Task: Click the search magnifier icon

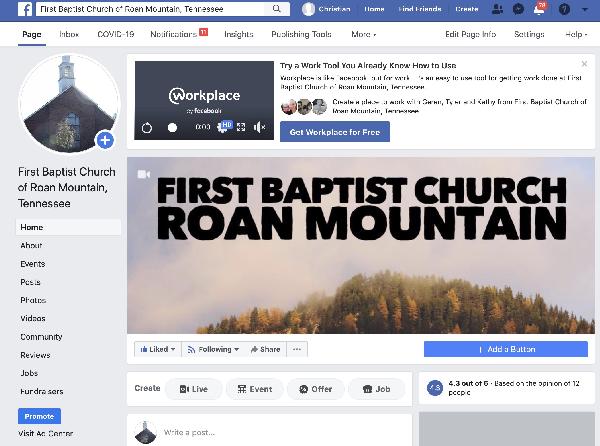Action: (x=285, y=8)
